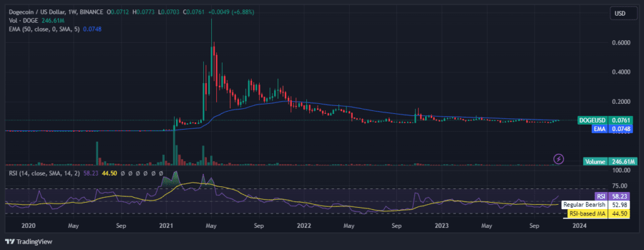Select the Vol · DOGE indicator legend
Viewport: 644px width, 250px height.
coord(23,21)
